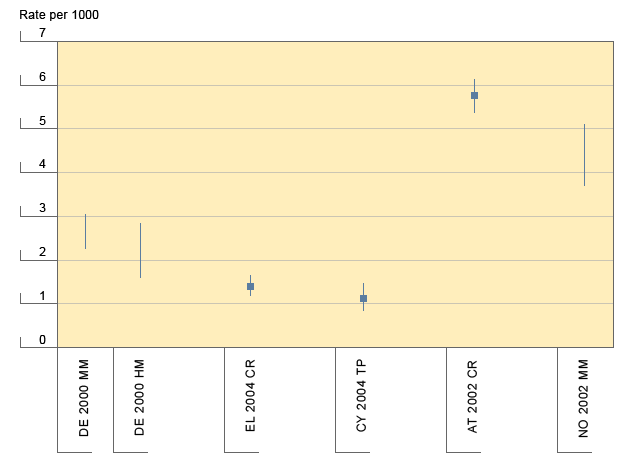Click the EL 2004 CR square data marker

251,287
